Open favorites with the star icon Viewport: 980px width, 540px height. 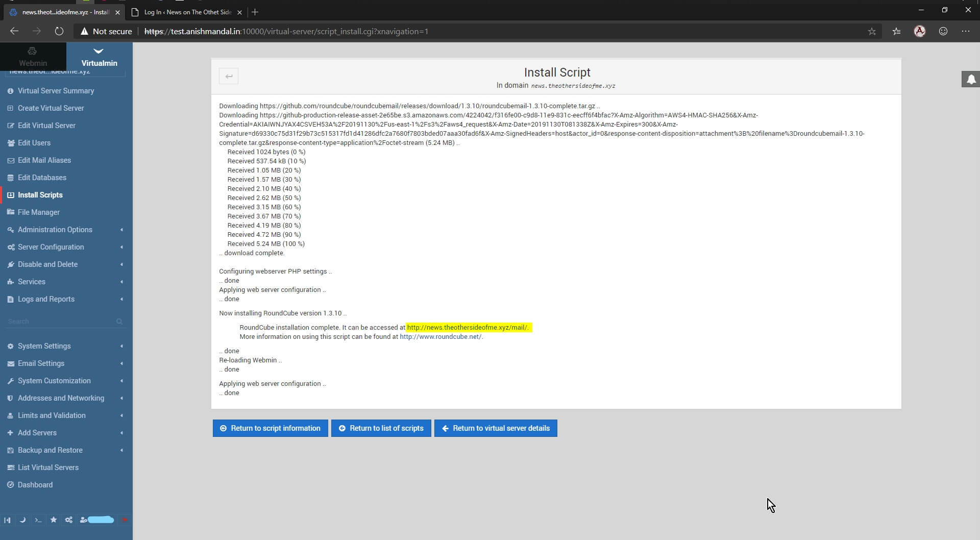pyautogui.click(x=54, y=520)
